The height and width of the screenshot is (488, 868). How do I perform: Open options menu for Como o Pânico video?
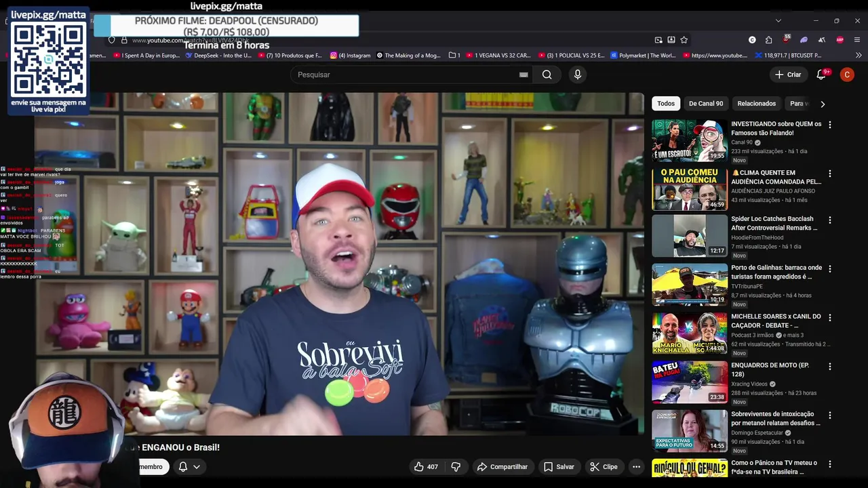[830, 464]
